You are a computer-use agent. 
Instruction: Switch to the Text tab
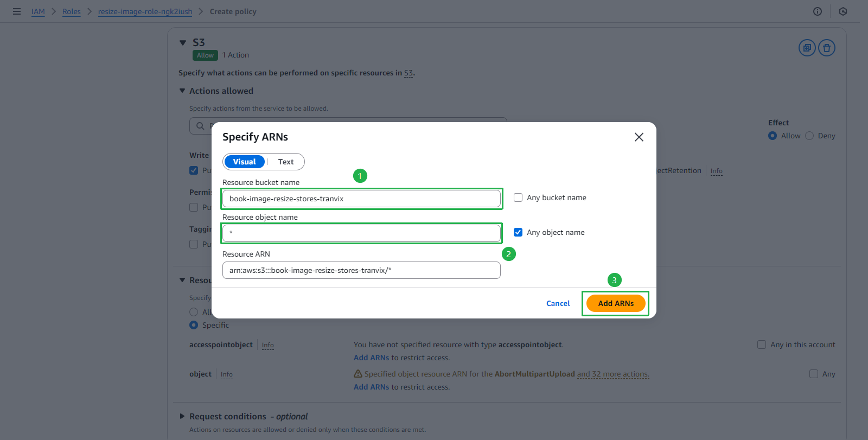(x=286, y=162)
